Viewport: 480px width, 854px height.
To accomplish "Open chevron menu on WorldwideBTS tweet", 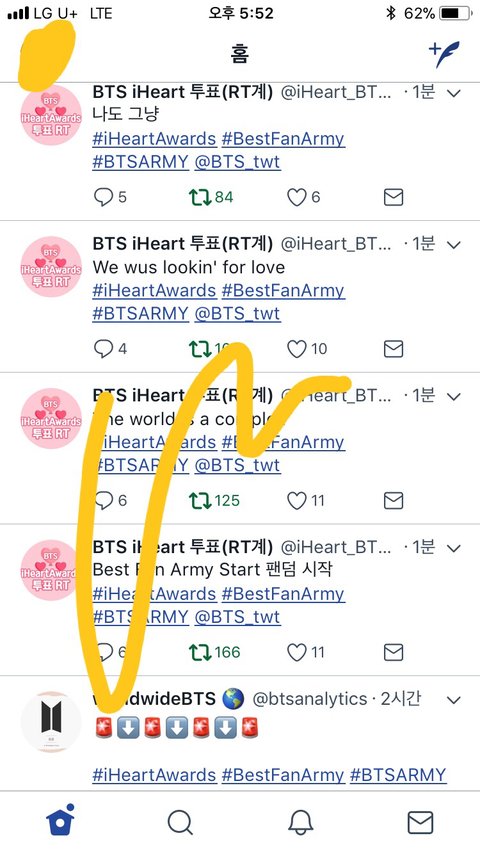I will [454, 700].
